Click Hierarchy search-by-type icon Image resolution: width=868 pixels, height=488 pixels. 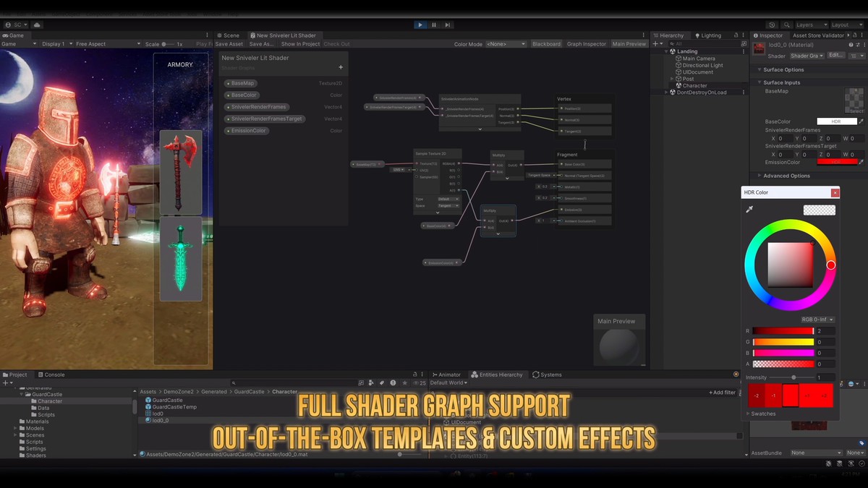[743, 43]
